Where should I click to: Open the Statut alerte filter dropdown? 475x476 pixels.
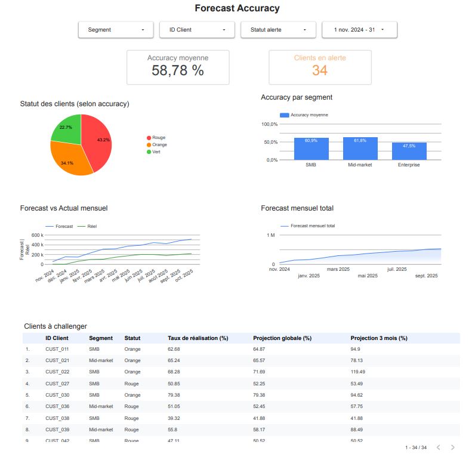tap(278, 30)
